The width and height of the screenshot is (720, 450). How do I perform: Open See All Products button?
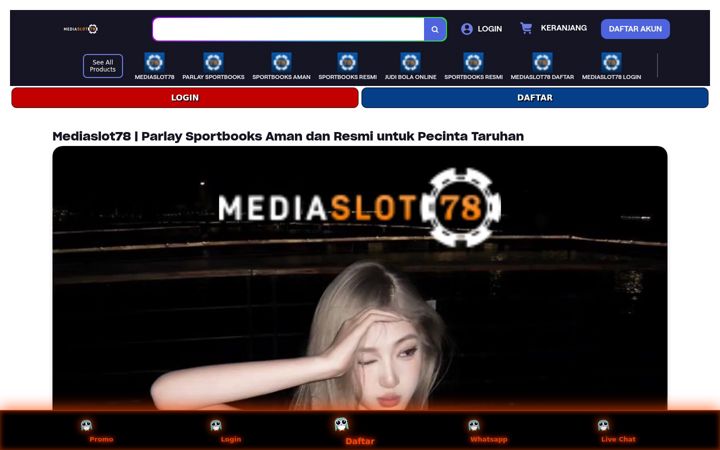coord(103,66)
